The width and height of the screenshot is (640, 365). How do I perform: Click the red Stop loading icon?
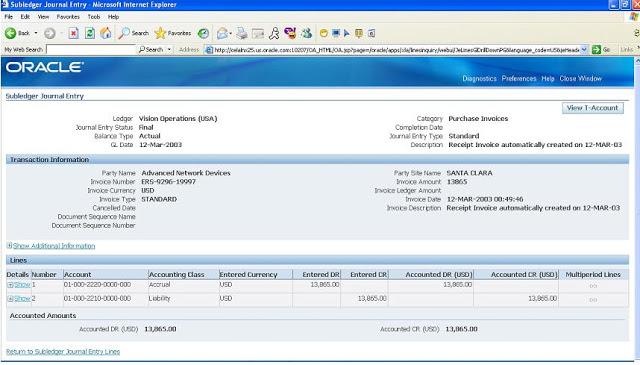73,33
